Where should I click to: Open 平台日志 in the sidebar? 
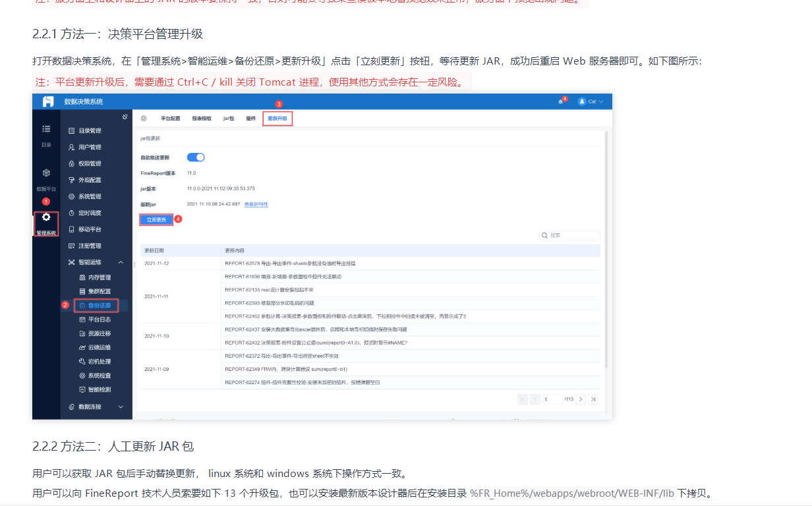95,319
